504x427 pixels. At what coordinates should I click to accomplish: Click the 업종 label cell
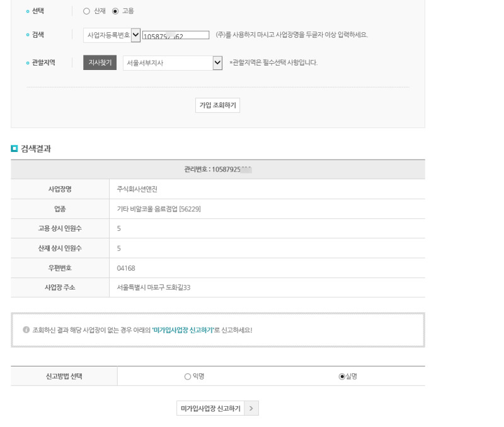pos(60,209)
